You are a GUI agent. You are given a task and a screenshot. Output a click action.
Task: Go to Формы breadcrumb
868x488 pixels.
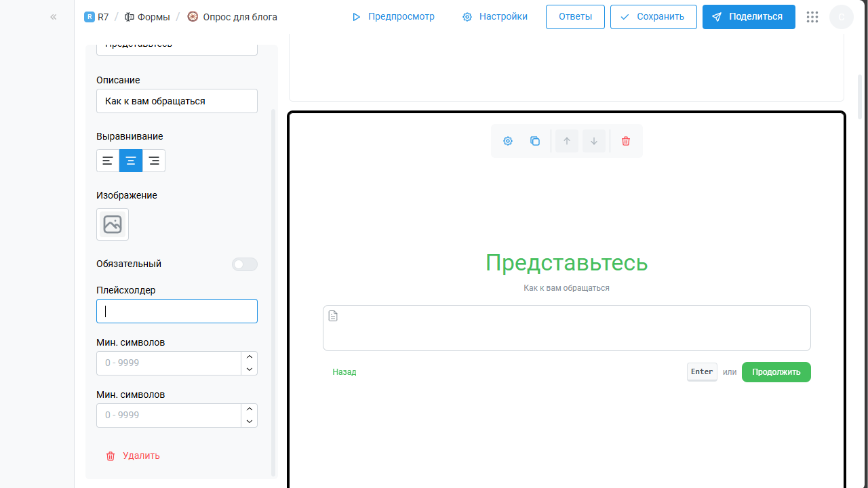coord(147,17)
